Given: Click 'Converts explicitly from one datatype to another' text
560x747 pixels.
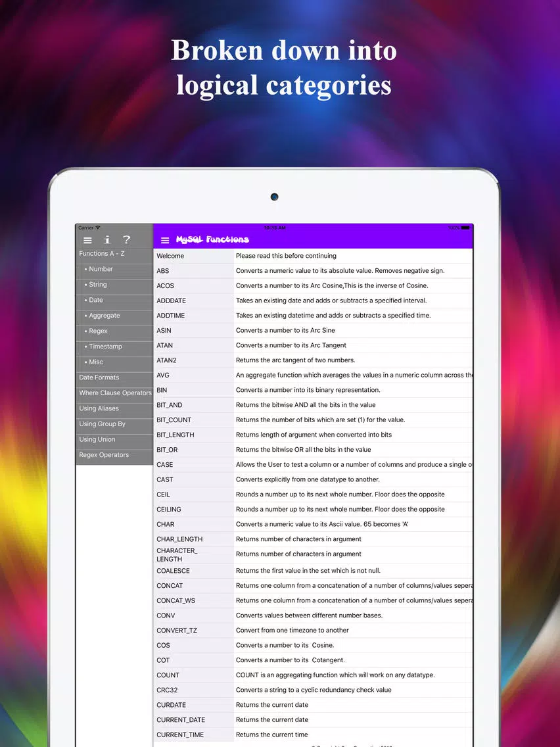Looking at the screenshot, I should [x=308, y=479].
